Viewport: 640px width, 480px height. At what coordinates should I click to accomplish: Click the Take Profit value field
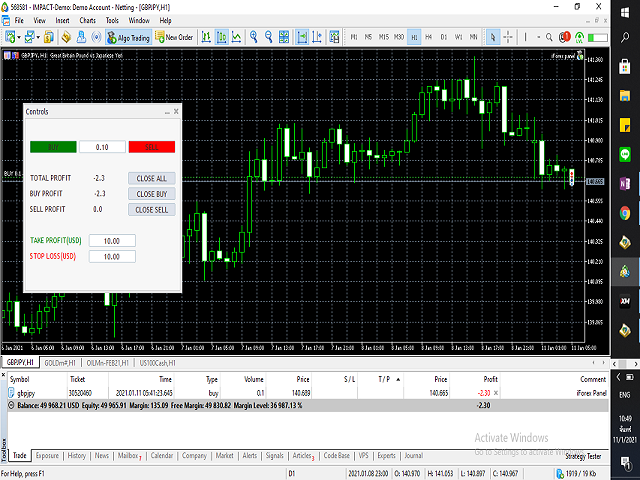[111, 241]
